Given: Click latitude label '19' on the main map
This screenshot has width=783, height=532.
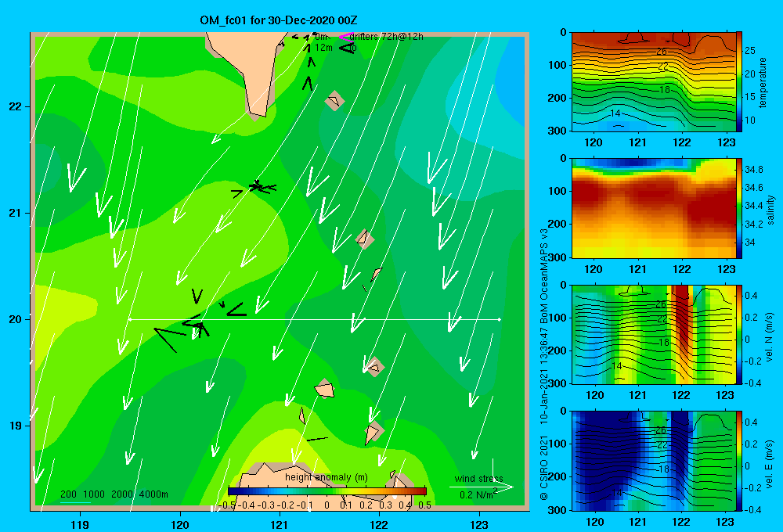Looking at the screenshot, I should [16, 426].
